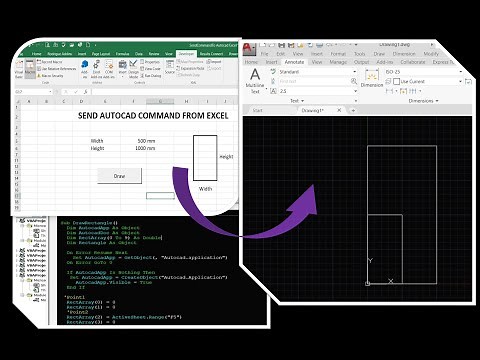Open the blue Add-ins store icon
Image resolution: width=480 pixels, height=360 pixels.
pos(85,69)
